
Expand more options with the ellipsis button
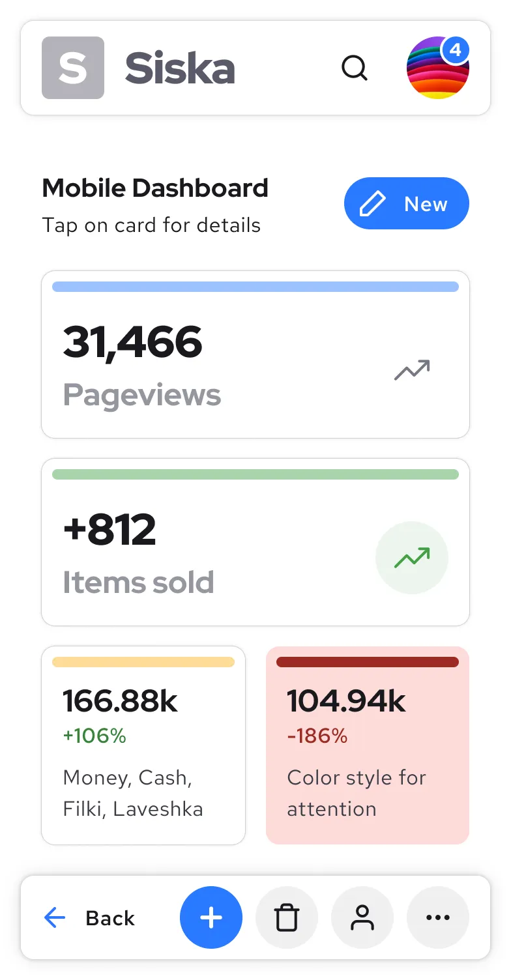tap(438, 917)
